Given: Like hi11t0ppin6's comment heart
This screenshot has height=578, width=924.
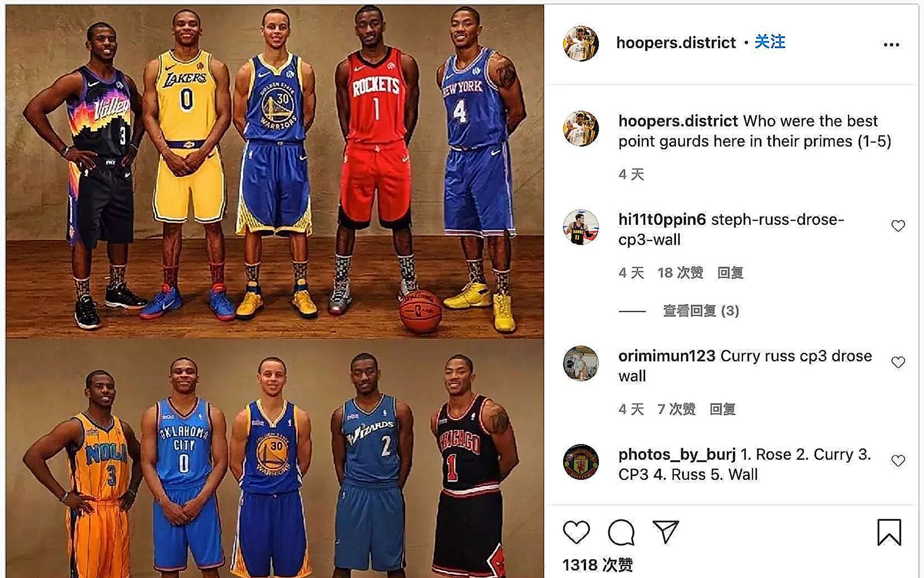Looking at the screenshot, I should [898, 226].
